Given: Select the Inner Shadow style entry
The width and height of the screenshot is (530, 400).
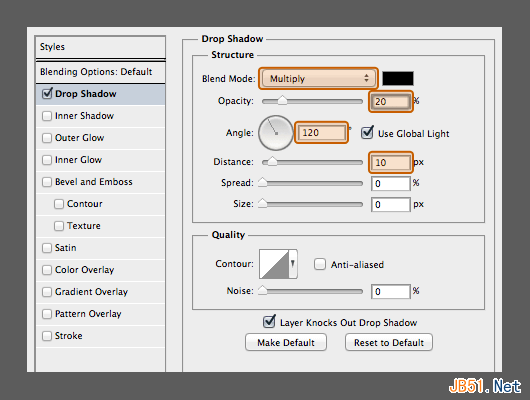Looking at the screenshot, I should click(100, 116).
